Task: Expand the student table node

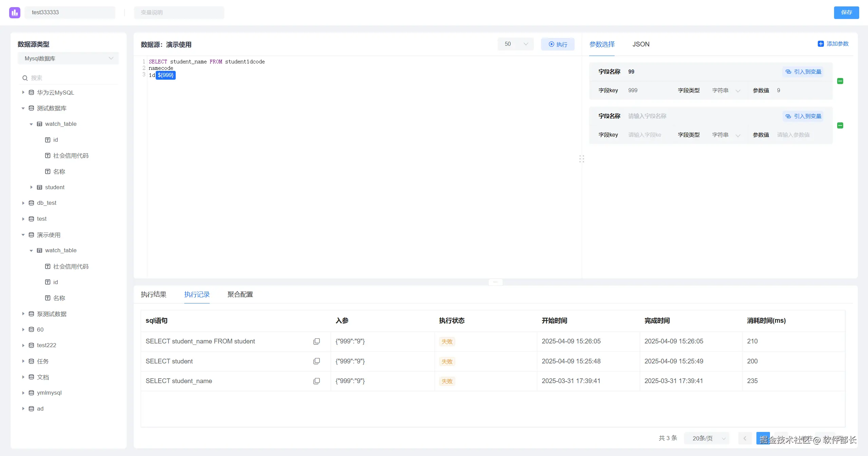Action: (x=31, y=187)
